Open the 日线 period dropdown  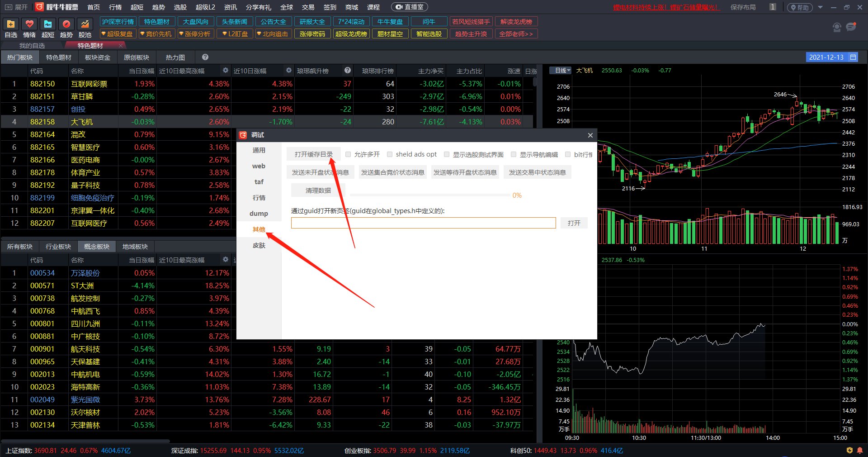pos(561,70)
